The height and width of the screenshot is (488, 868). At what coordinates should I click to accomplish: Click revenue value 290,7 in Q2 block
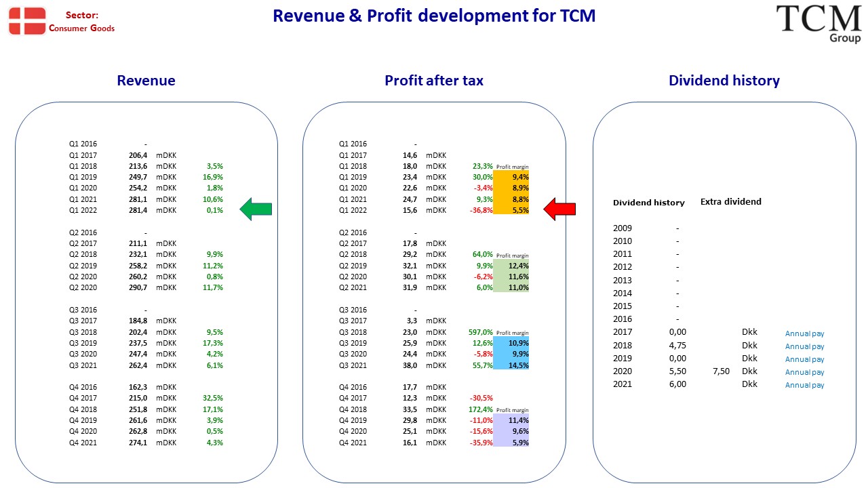138,287
